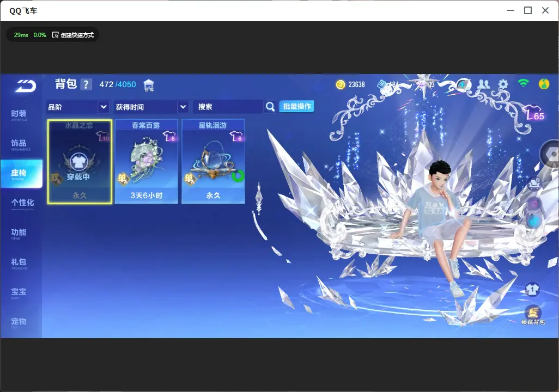This screenshot has width=559, height=392.
Task: Click the QQ Speed logo back icon
Action: click(25, 86)
